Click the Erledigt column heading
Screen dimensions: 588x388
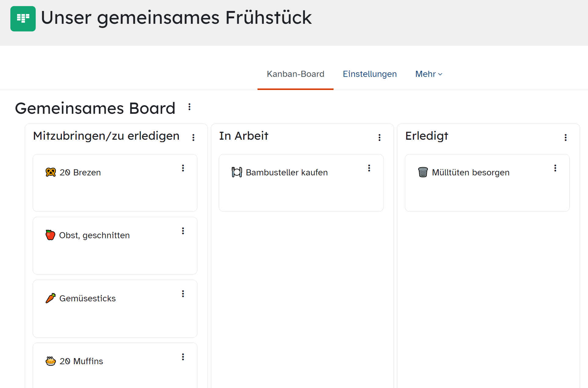[x=427, y=136]
